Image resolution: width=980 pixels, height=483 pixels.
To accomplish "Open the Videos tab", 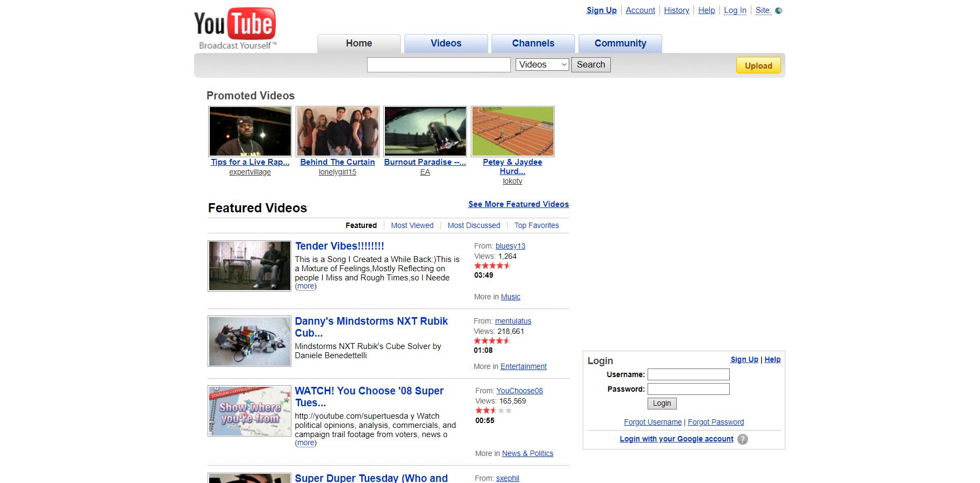I will coord(446,43).
